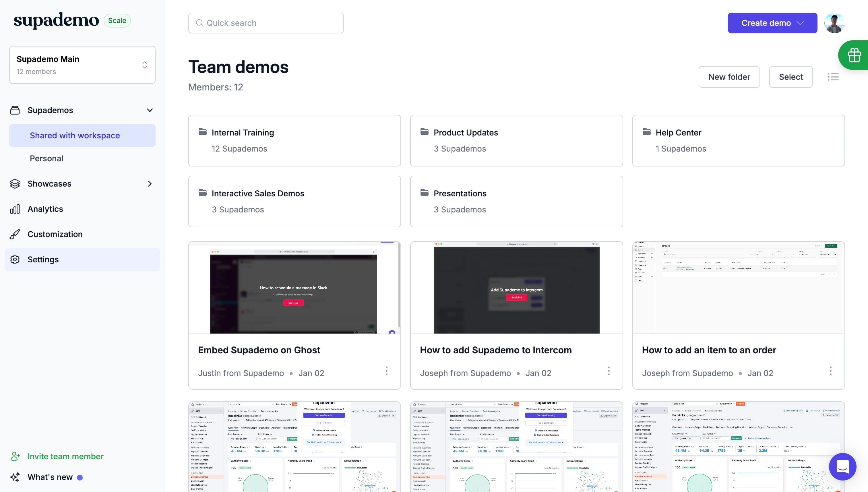
Task: Go to the Analytics page
Action: pos(45,209)
